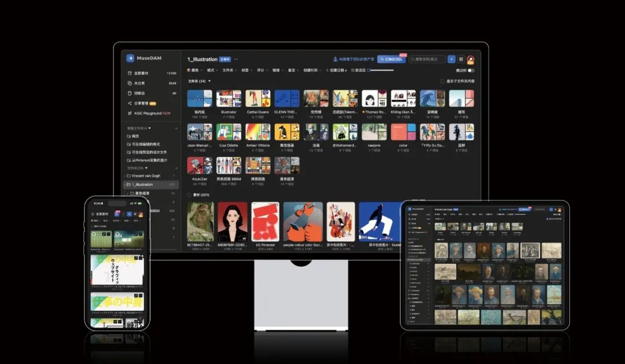Toggle the 侧边栏 sidebar switch
The image size is (625, 364).
471,71
